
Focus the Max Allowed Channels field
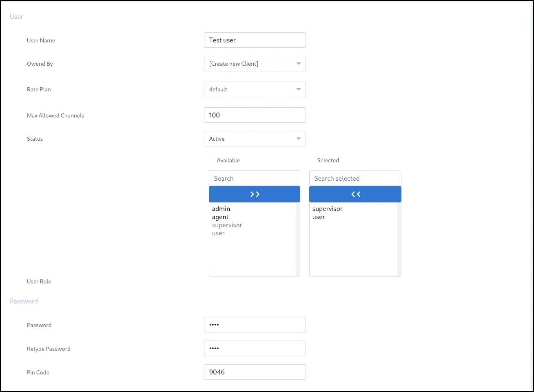pos(255,115)
